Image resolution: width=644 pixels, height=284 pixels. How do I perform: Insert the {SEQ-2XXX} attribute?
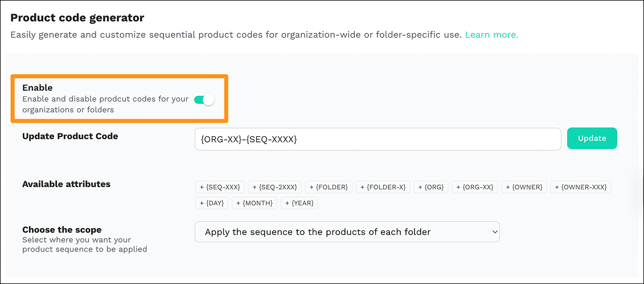point(275,187)
